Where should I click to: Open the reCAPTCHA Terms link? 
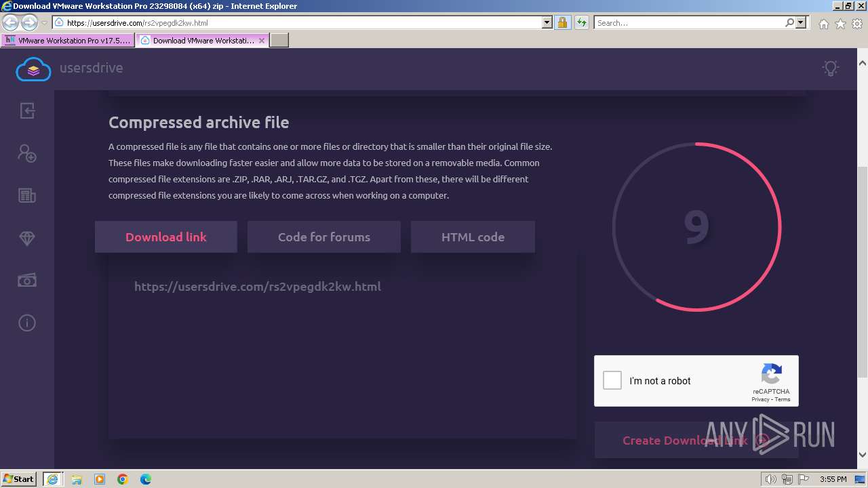(783, 399)
